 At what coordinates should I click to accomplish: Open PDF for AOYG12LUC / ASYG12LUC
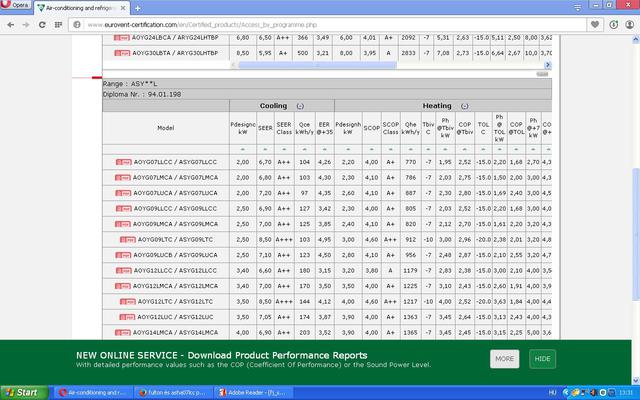(x=127, y=317)
